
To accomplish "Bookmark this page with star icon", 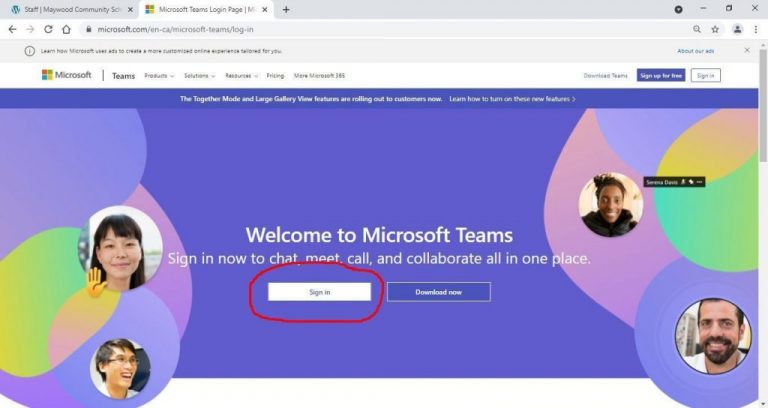I will (715, 29).
